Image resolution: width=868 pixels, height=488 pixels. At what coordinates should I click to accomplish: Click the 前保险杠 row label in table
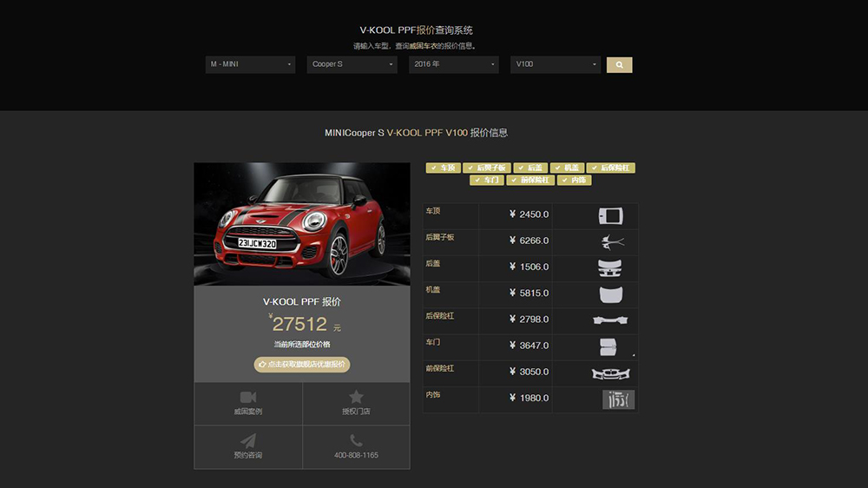(439, 368)
